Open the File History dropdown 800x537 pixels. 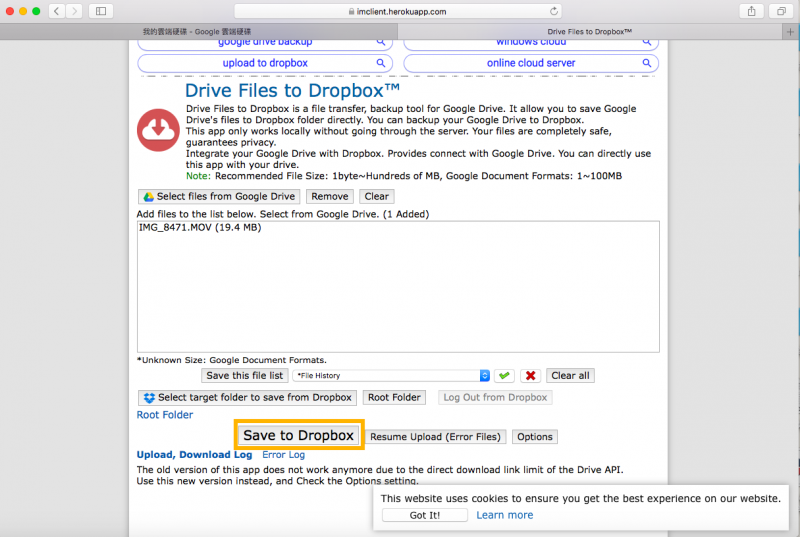pyautogui.click(x=391, y=376)
